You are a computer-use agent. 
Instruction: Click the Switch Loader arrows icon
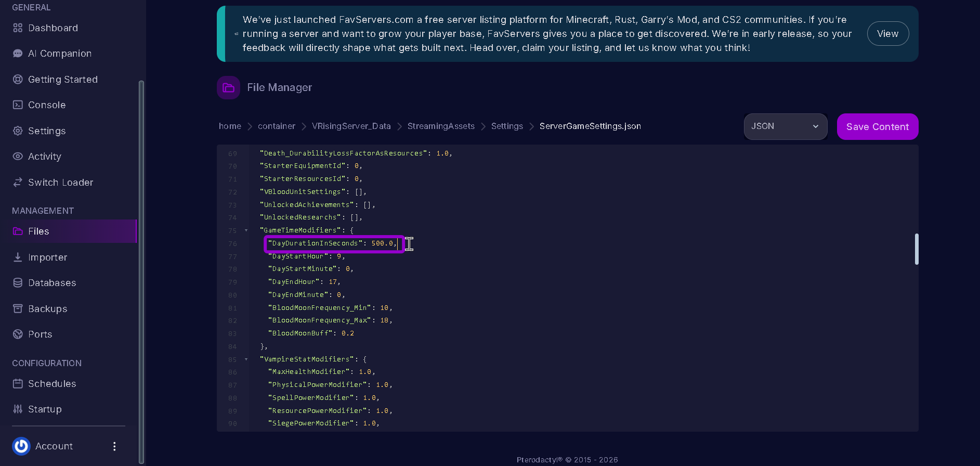pos(18,183)
